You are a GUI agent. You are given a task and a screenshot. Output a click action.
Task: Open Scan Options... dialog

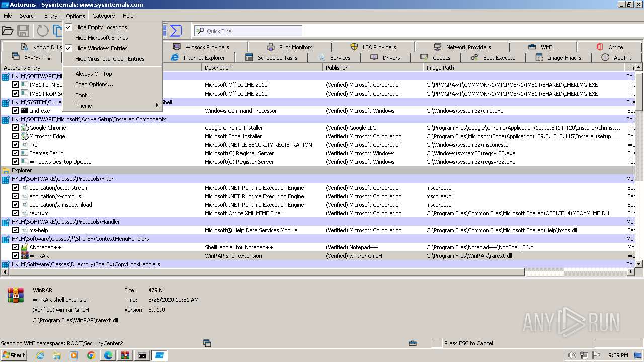(94, 84)
